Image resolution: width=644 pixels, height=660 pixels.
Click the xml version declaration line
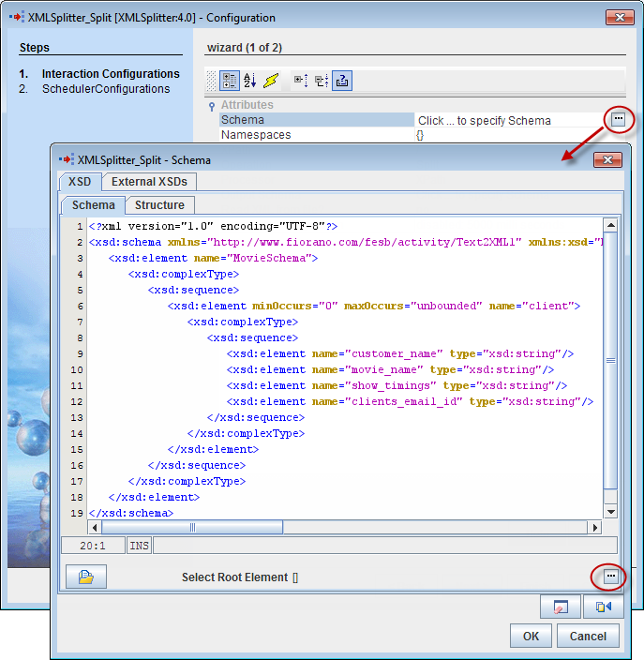click(x=213, y=227)
